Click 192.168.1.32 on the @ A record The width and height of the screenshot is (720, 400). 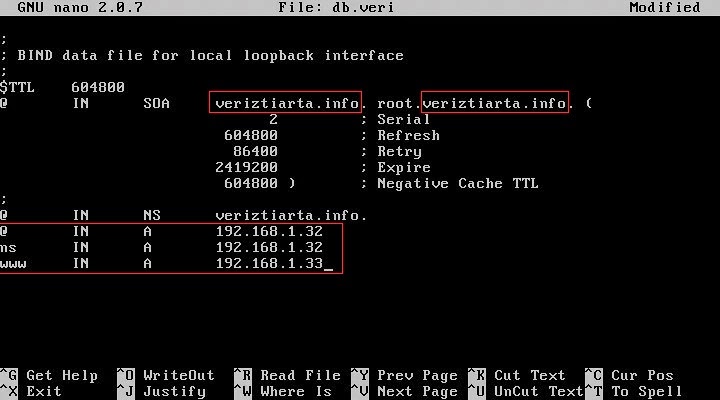click(269, 231)
